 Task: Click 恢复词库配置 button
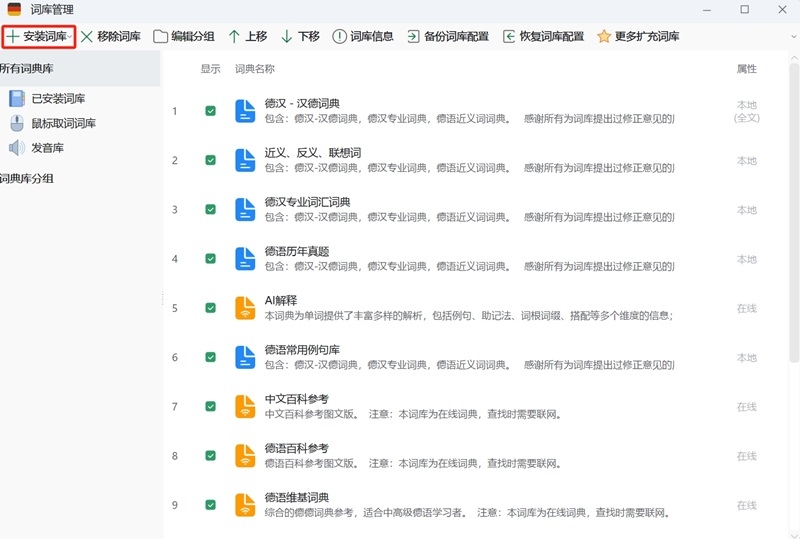tap(543, 36)
